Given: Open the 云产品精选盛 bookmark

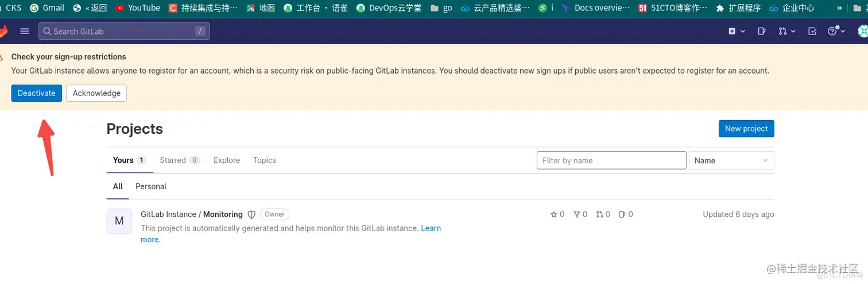Looking at the screenshot, I should [x=495, y=8].
